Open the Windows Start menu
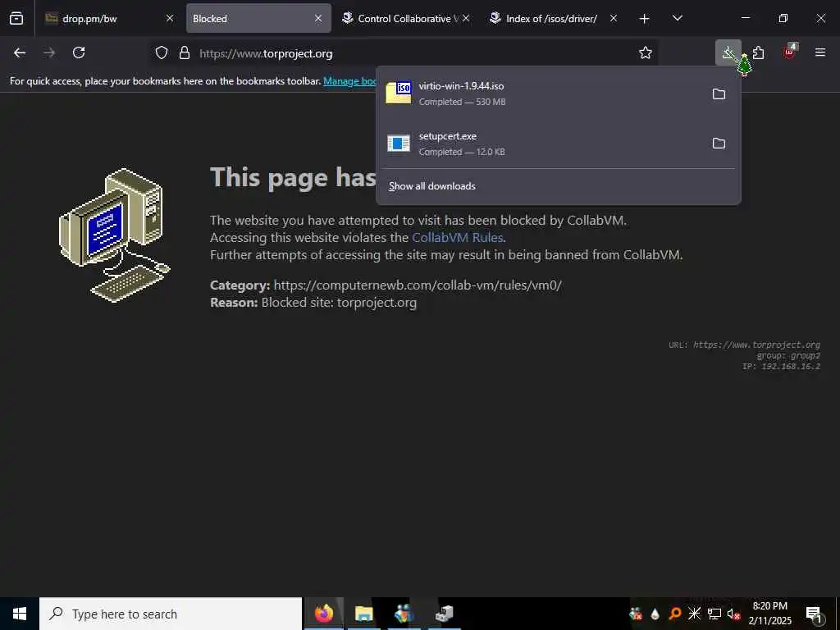 (20, 614)
